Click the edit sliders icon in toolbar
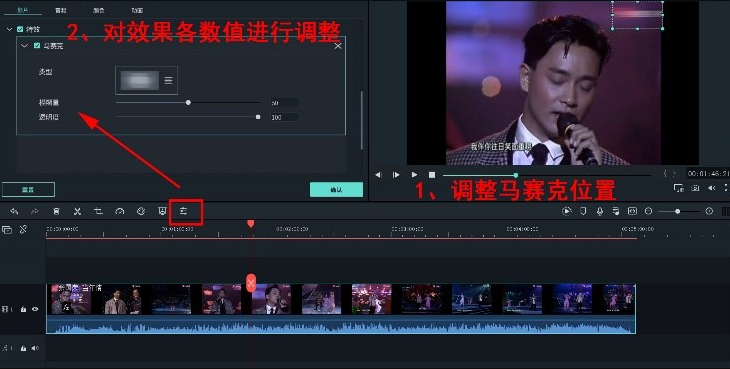Viewport: 730px width, 369px height. coord(184,211)
